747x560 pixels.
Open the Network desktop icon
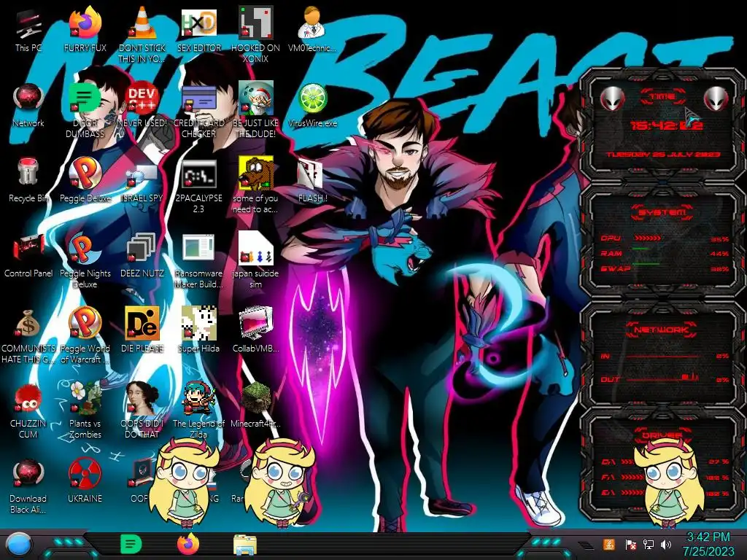28,105
